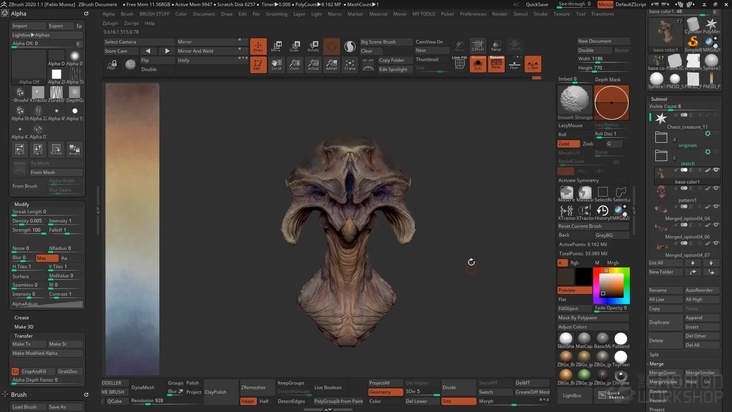Collapse the Transfer section

(23, 336)
